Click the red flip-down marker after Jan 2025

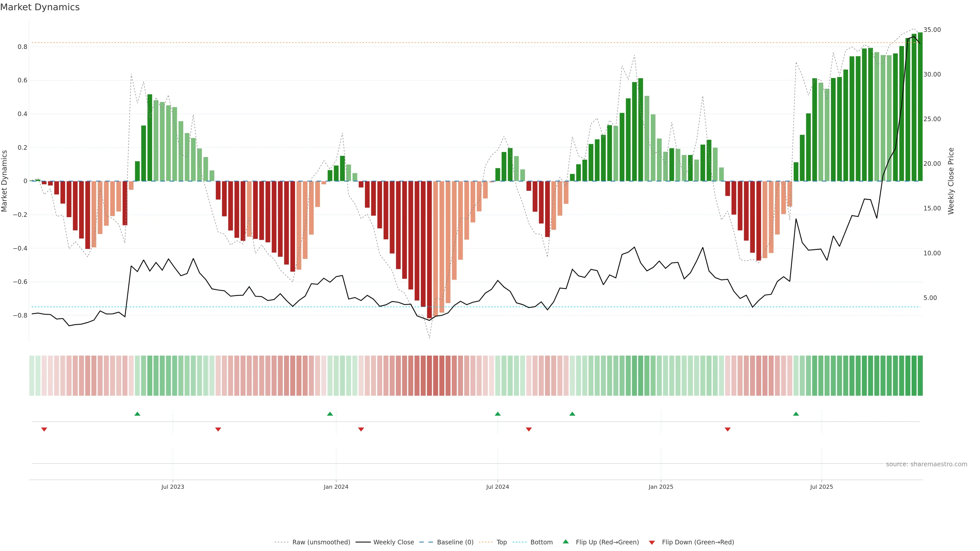(x=728, y=429)
